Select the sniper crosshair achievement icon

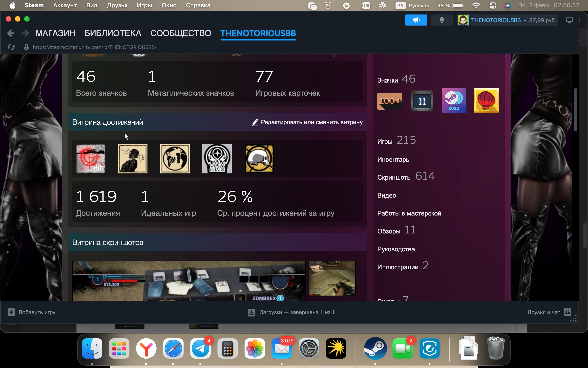91,159
